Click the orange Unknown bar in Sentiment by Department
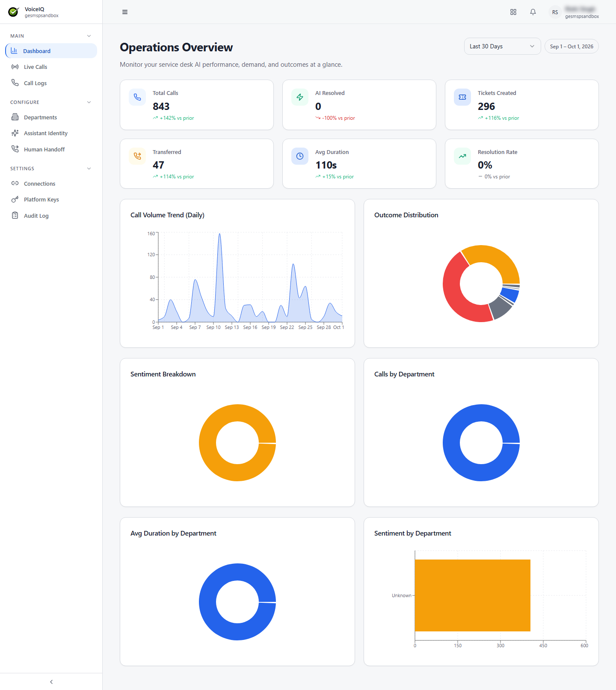The width and height of the screenshot is (616, 690). point(473,595)
